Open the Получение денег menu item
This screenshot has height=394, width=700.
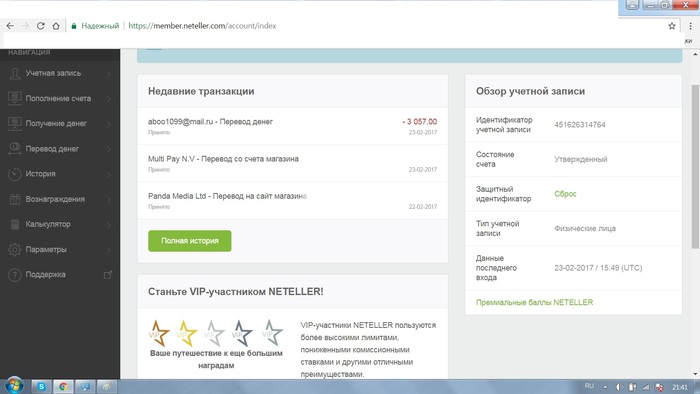click(x=60, y=124)
